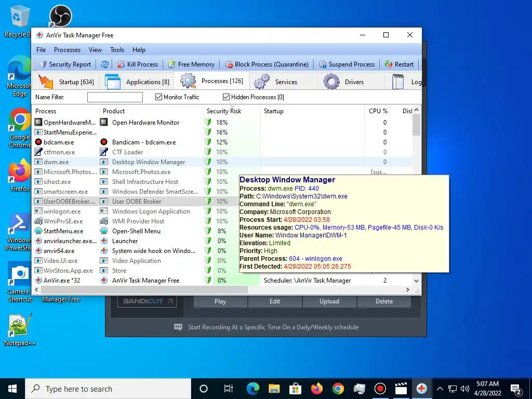Viewport: 532px width, 399px height.
Task: Select the StartMenu.exe shell icon
Action: (x=38, y=231)
